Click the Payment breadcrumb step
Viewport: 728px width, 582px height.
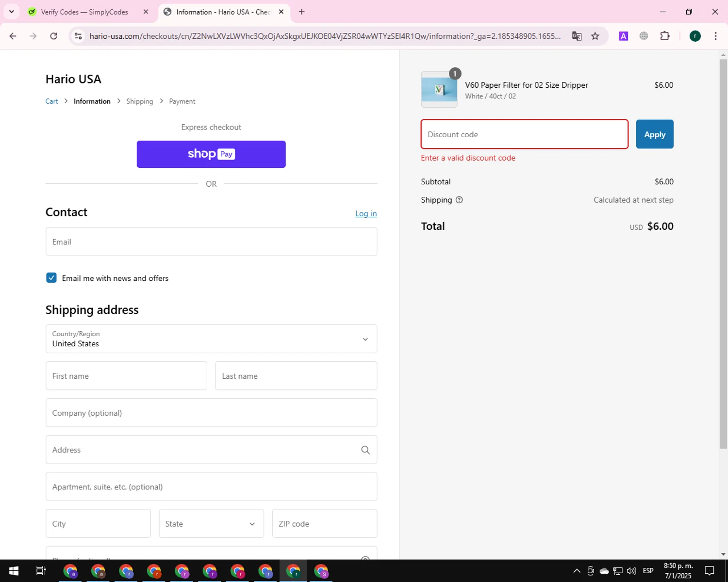point(182,101)
